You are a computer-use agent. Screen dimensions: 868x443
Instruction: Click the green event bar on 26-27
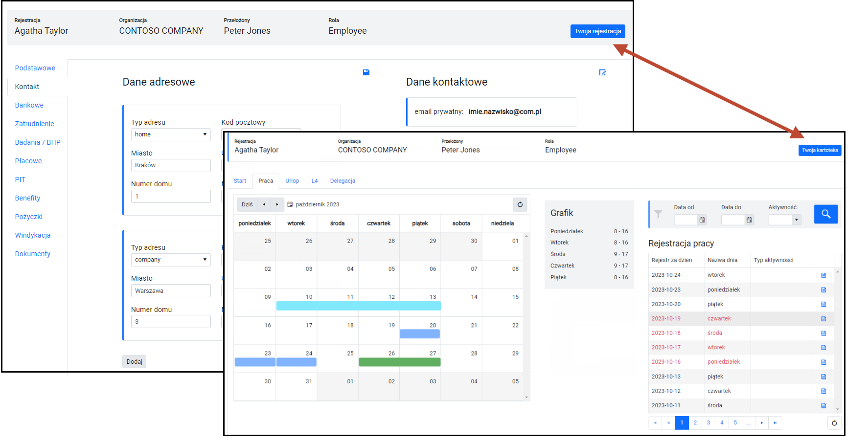(400, 362)
